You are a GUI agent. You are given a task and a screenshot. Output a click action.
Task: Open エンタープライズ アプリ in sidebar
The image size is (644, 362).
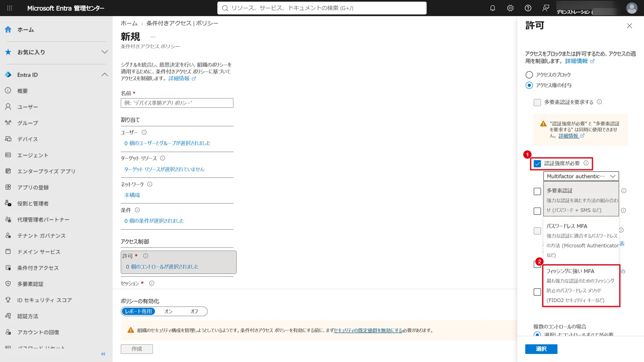pos(46,171)
